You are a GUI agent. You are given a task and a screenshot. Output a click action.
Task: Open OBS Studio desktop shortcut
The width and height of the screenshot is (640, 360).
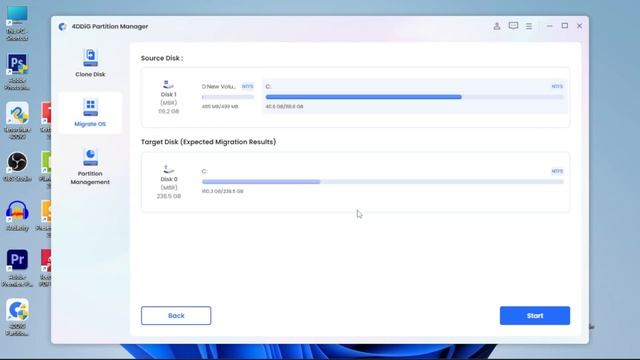pos(17,167)
